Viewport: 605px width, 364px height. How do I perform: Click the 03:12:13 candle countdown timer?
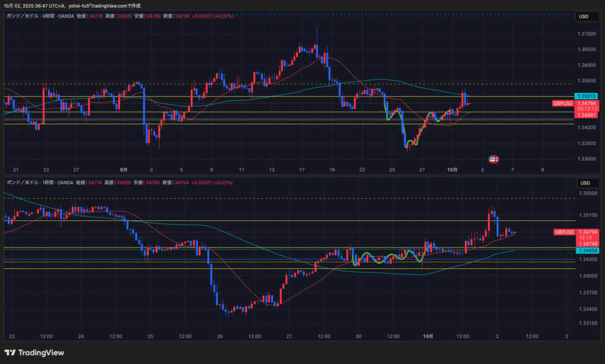[587, 109]
